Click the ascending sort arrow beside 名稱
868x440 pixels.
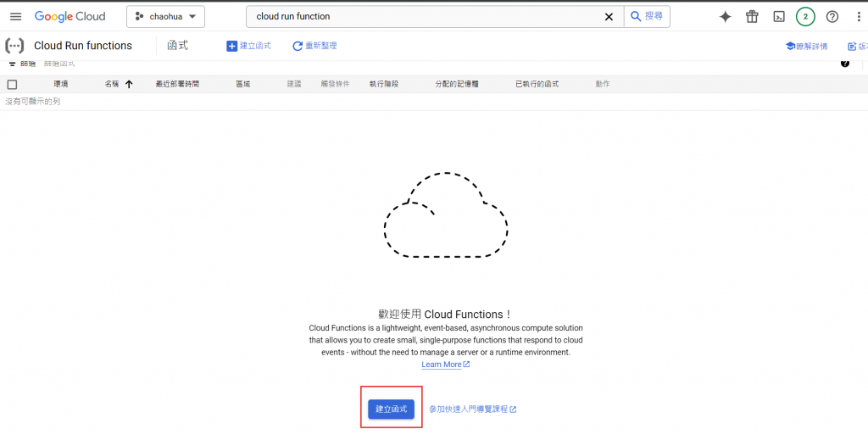pyautogui.click(x=129, y=84)
